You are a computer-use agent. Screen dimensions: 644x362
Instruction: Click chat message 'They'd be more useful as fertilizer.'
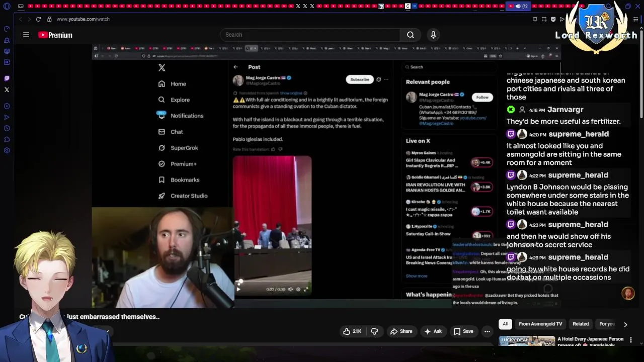pos(563,121)
